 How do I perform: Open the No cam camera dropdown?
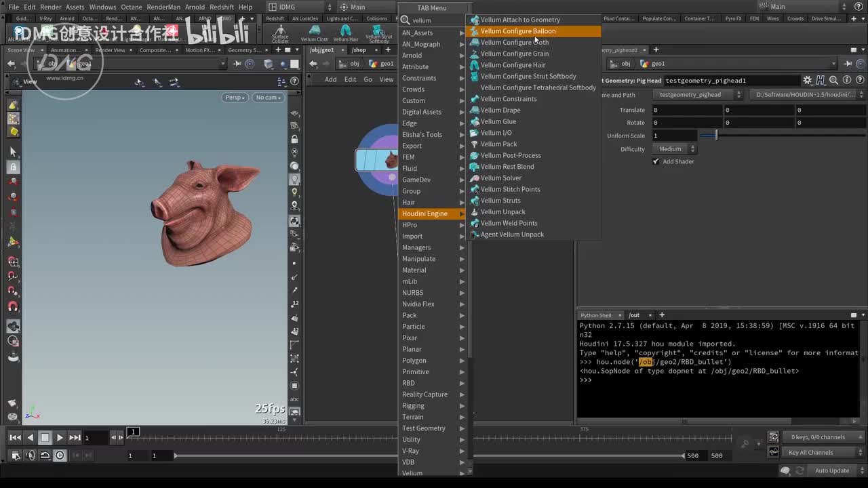coord(268,98)
